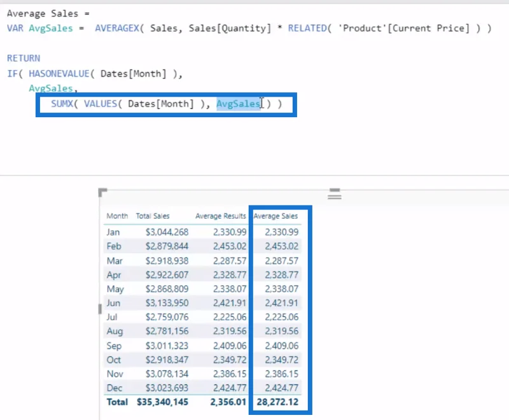509x420 pixels.
Task: Click Total Sales value $2,879,844
Action: pyautogui.click(x=167, y=246)
